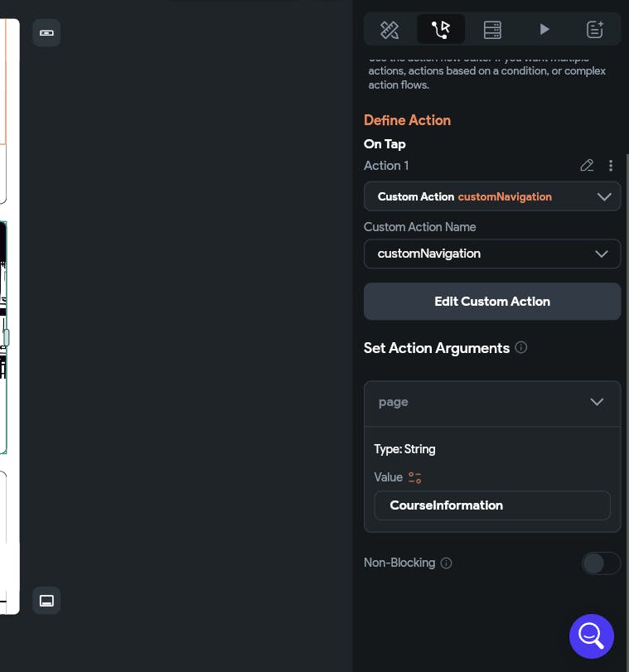Open the Custom Action Name dropdown
Viewport: 629px width, 672px height.
tap(492, 254)
